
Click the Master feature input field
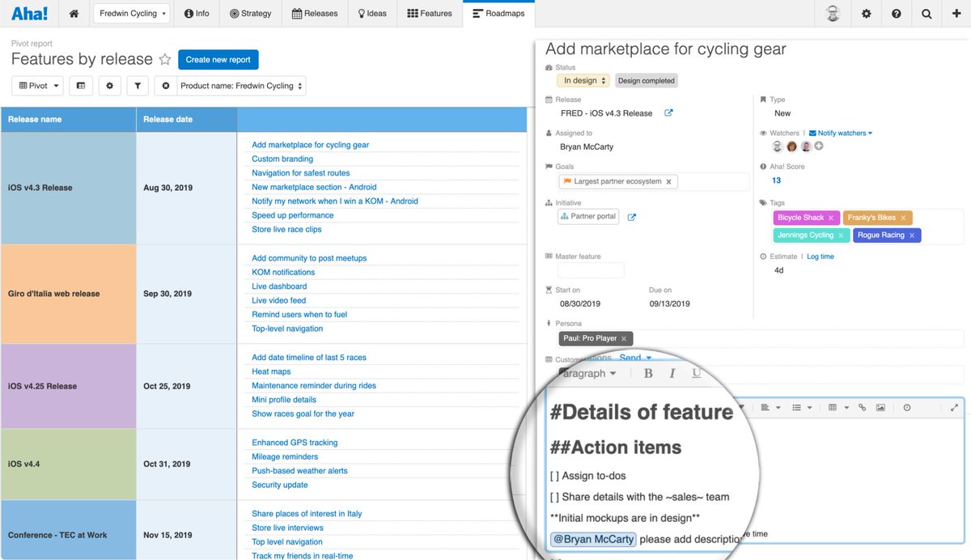coord(591,270)
